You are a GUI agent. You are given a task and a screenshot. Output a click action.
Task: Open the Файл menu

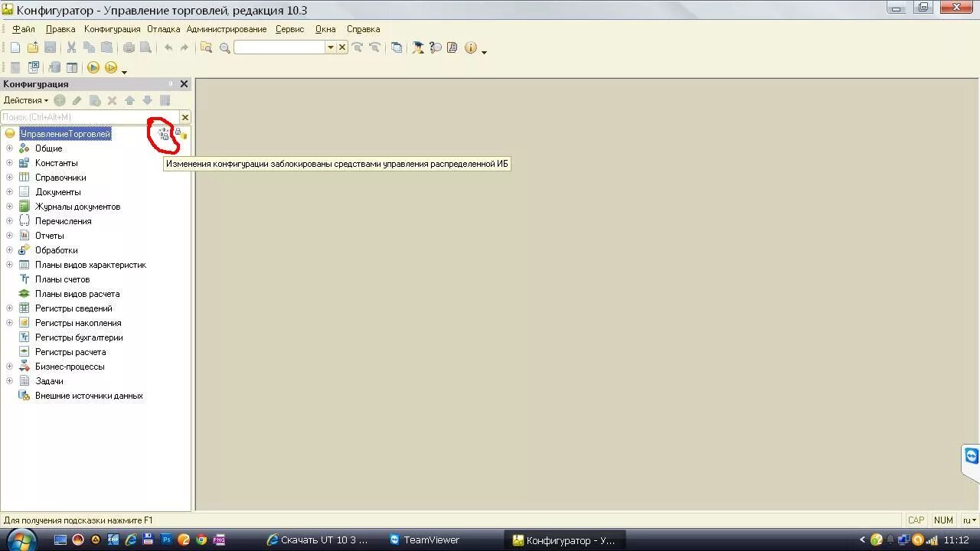[24, 29]
